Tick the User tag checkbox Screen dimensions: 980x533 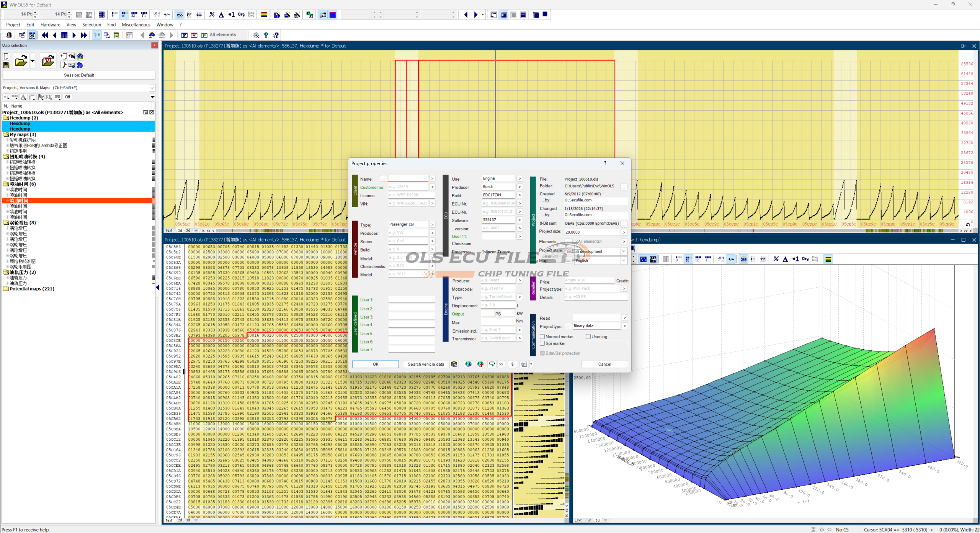pos(588,337)
